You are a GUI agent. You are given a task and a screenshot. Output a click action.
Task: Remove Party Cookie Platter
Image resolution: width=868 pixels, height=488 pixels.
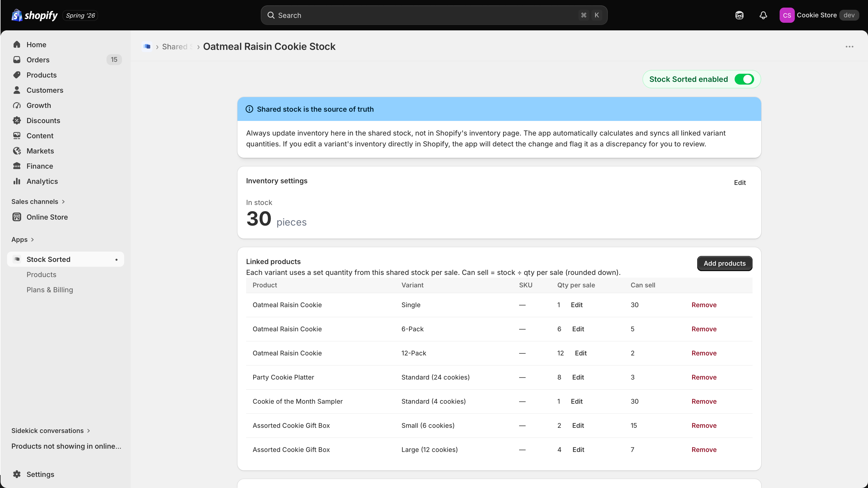[704, 377]
